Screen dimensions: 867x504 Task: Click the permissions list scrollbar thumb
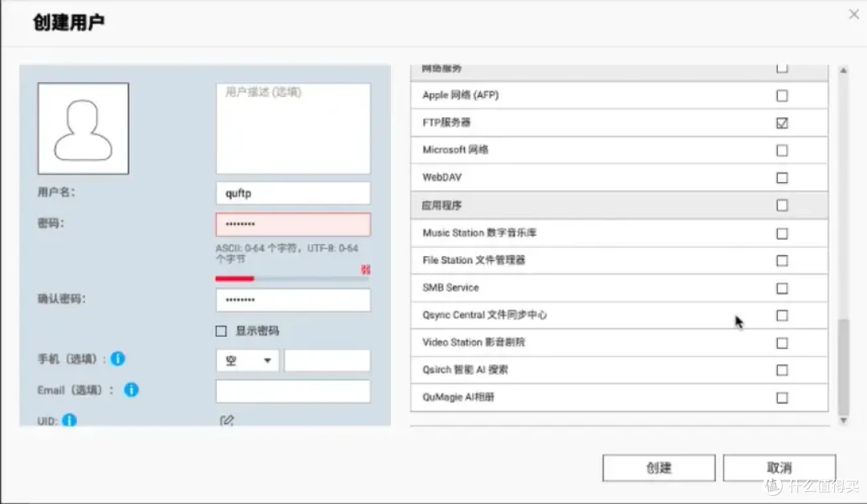point(843,367)
